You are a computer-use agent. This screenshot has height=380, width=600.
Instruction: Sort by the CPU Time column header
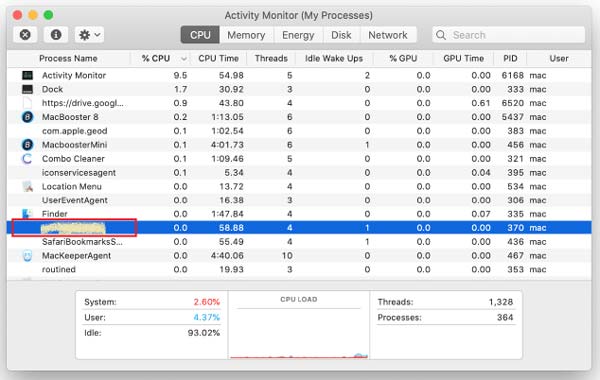[218, 59]
